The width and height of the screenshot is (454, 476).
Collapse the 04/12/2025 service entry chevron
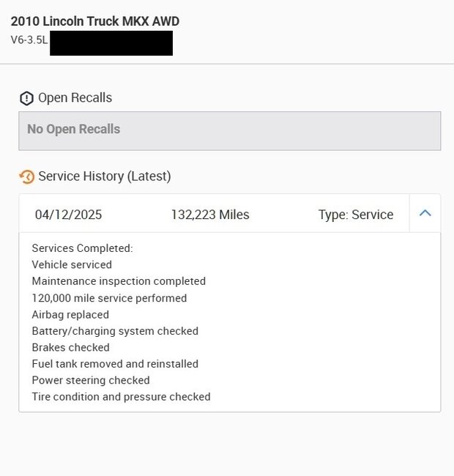[425, 213]
